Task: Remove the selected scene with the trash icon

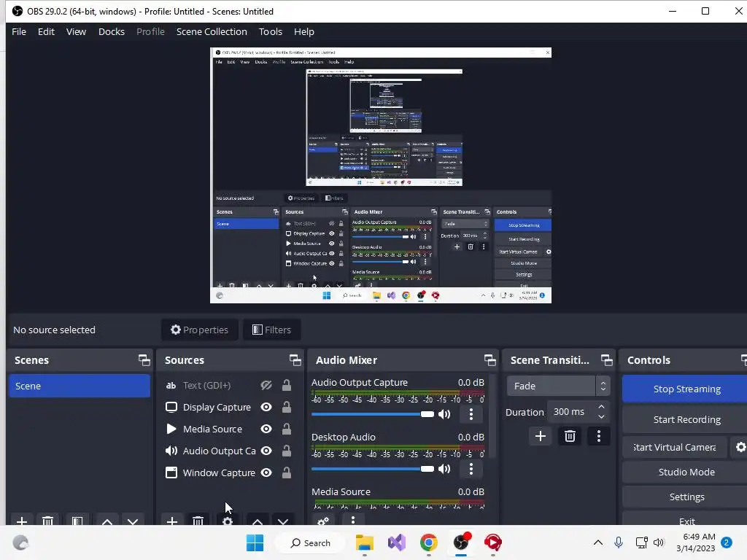Action: pyautogui.click(x=47, y=521)
